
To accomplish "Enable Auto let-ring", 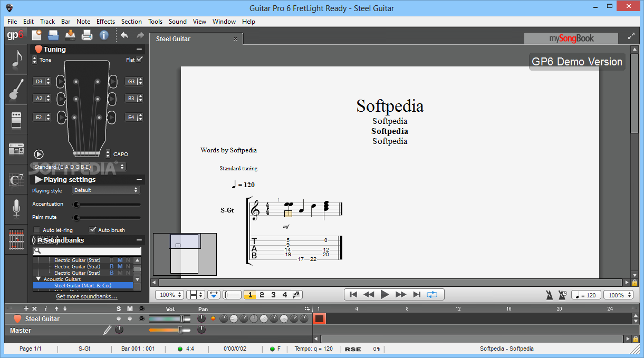I will (37, 230).
